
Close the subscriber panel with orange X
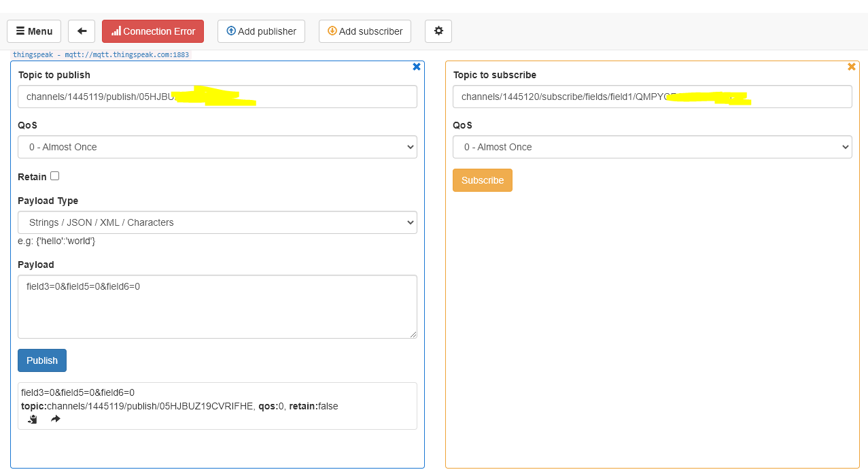[851, 67]
